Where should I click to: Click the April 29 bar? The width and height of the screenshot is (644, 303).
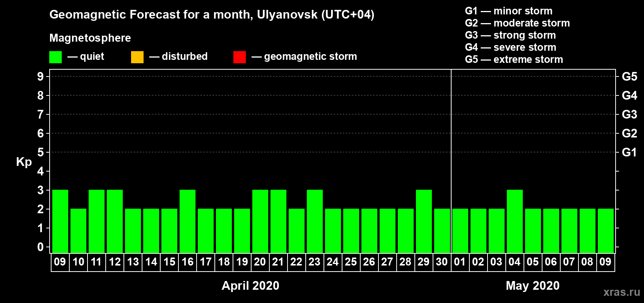pos(424,221)
